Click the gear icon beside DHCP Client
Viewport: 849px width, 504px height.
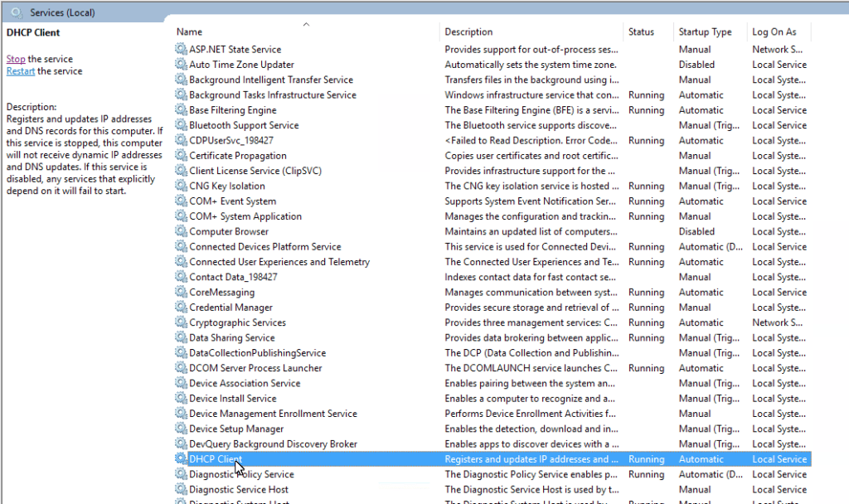(181, 458)
